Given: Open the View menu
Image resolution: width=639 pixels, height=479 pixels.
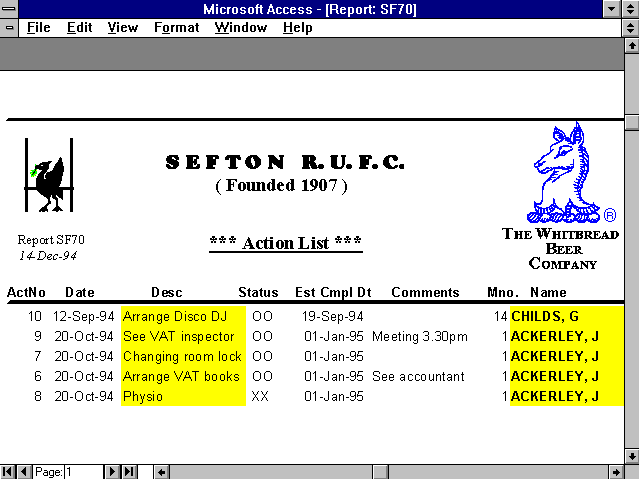Looking at the screenshot, I should (x=122, y=27).
